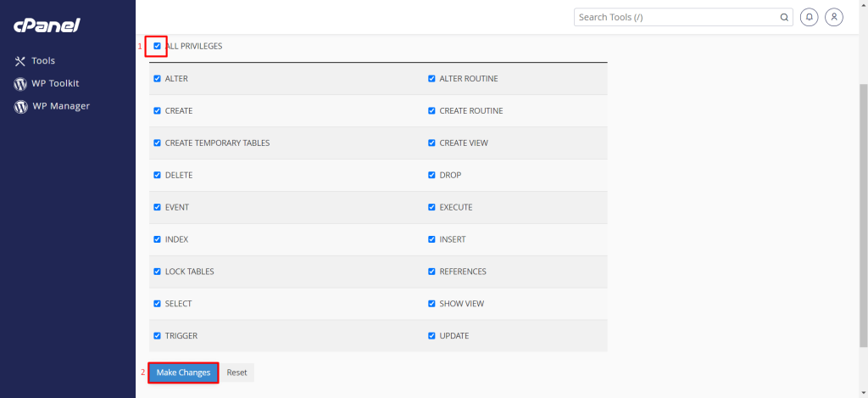
Task: Click the LOCK TABLES label
Action: coord(189,272)
